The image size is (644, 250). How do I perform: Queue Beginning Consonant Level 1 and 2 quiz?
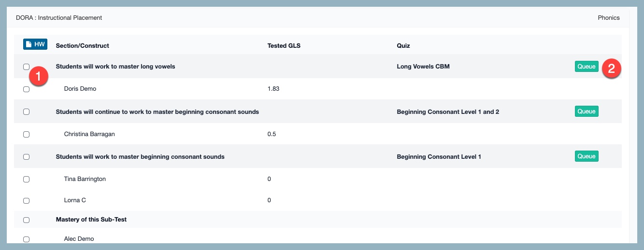(x=587, y=111)
